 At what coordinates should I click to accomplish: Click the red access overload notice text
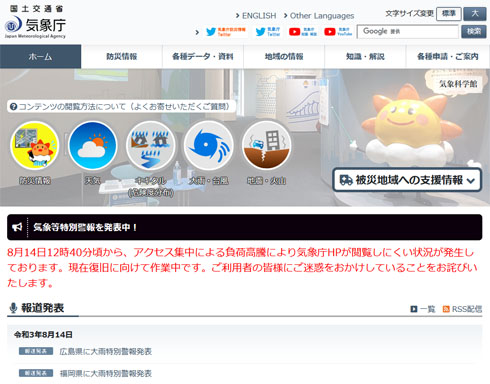[243, 268]
